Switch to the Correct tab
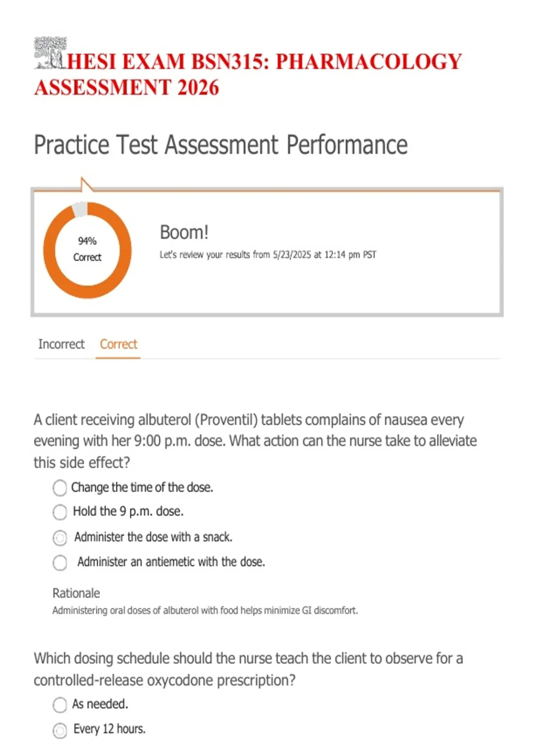Image resolution: width=534 pixels, height=756 pixels. click(x=118, y=344)
